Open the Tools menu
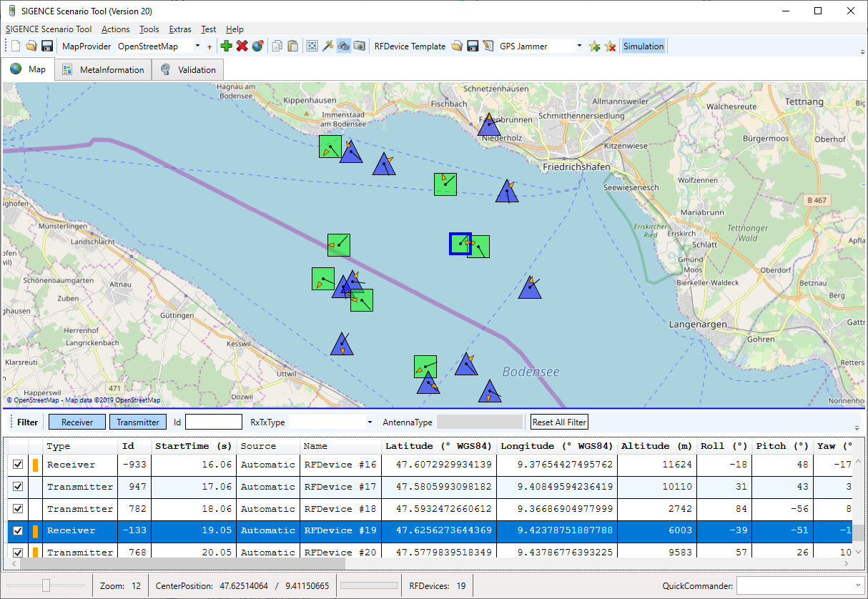Screen dimensions: 868x599 (x=149, y=29)
